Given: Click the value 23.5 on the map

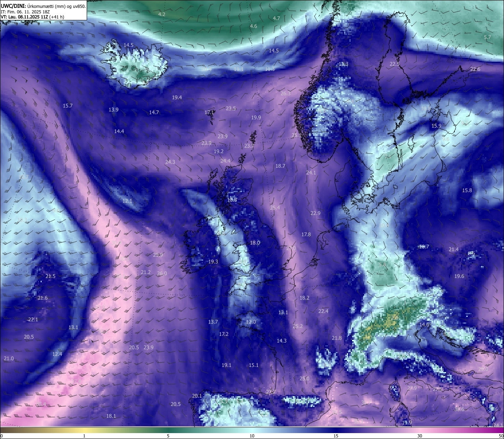Looking at the screenshot, I should 231,109.
